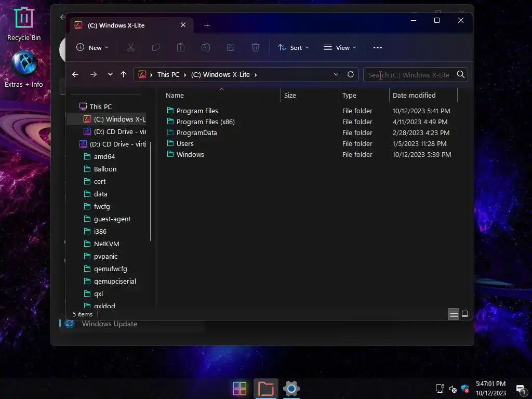Viewport: 532px width, 399px height.
Task: Click the Share icon in toolbar
Action: click(231, 47)
